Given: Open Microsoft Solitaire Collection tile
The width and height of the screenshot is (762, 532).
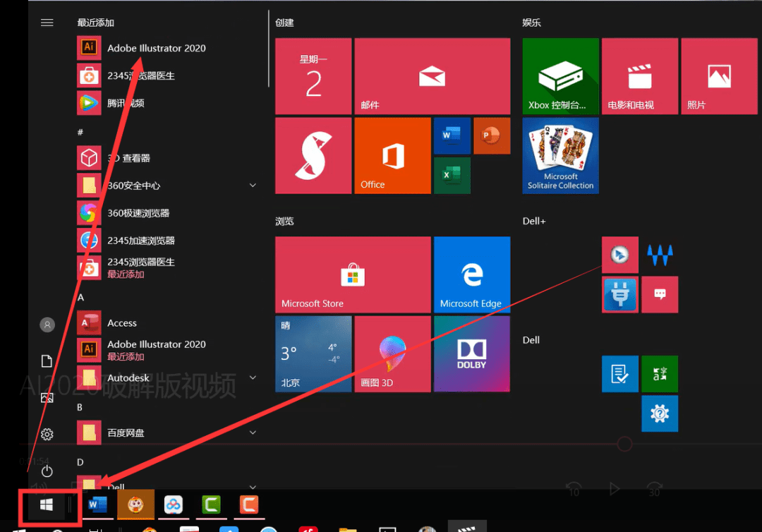Looking at the screenshot, I should [560, 155].
